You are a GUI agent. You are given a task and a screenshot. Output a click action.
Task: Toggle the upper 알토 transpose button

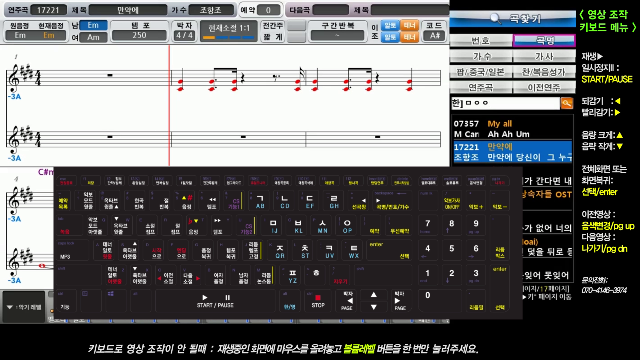point(390,25)
